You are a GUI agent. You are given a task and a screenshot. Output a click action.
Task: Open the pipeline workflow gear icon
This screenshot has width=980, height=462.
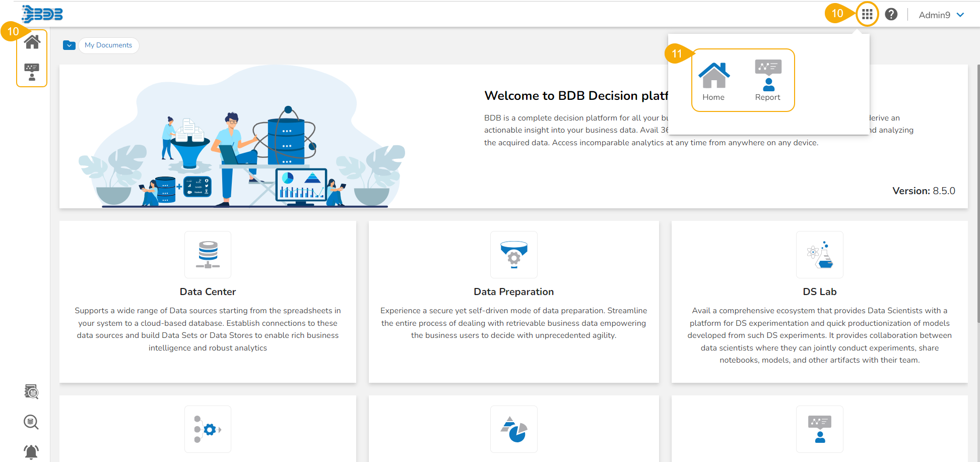[208, 429]
